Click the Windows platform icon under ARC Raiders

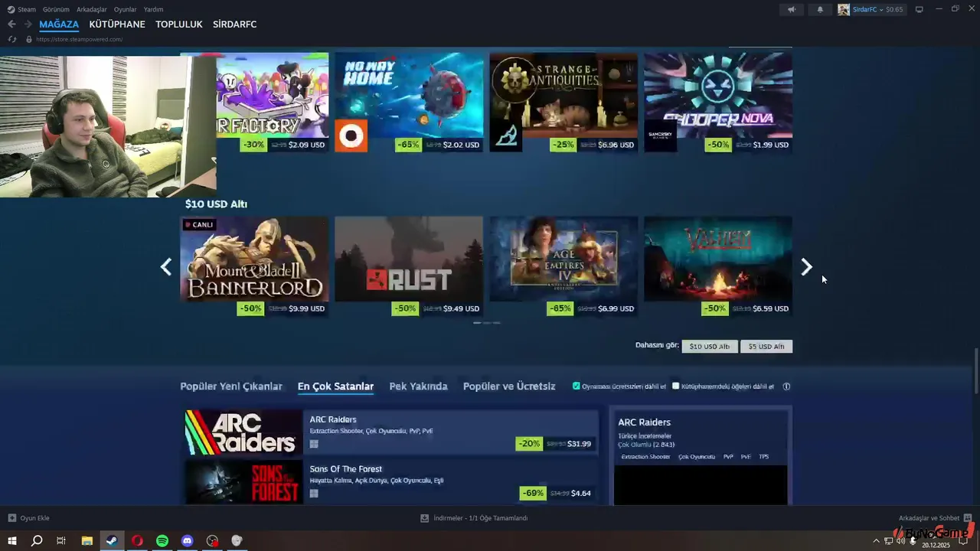(314, 444)
